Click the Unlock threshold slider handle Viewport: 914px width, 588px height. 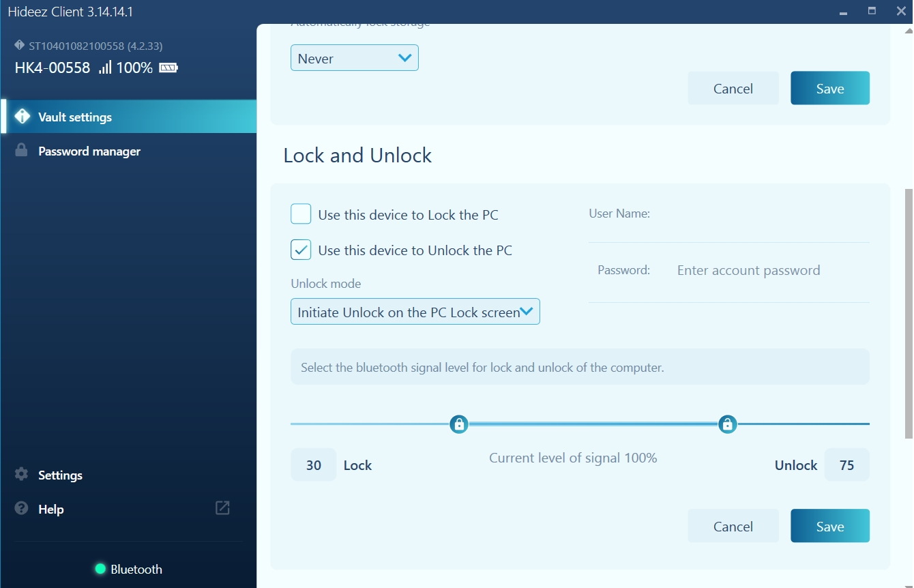tap(728, 424)
